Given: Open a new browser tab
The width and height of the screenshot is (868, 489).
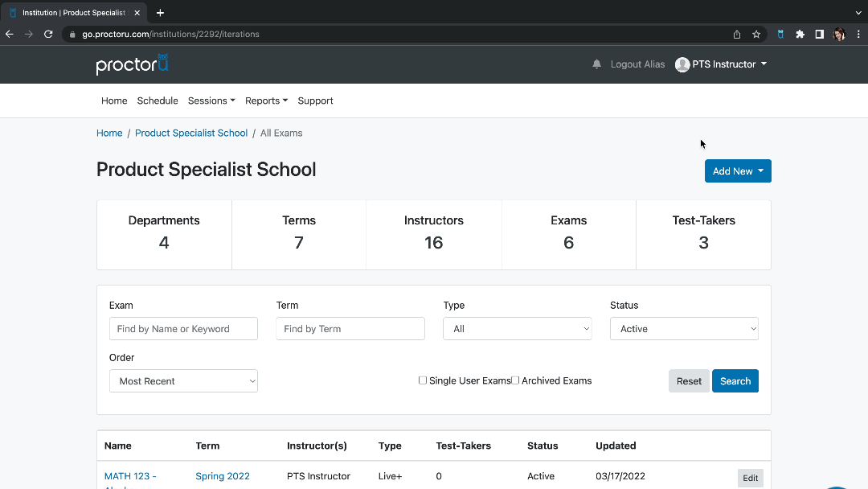Looking at the screenshot, I should (160, 13).
